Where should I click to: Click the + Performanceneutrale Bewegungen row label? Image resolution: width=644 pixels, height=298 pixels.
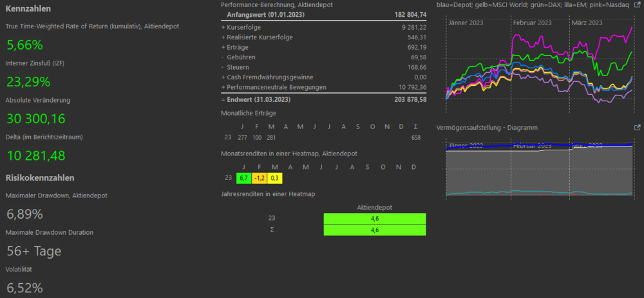tap(274, 87)
